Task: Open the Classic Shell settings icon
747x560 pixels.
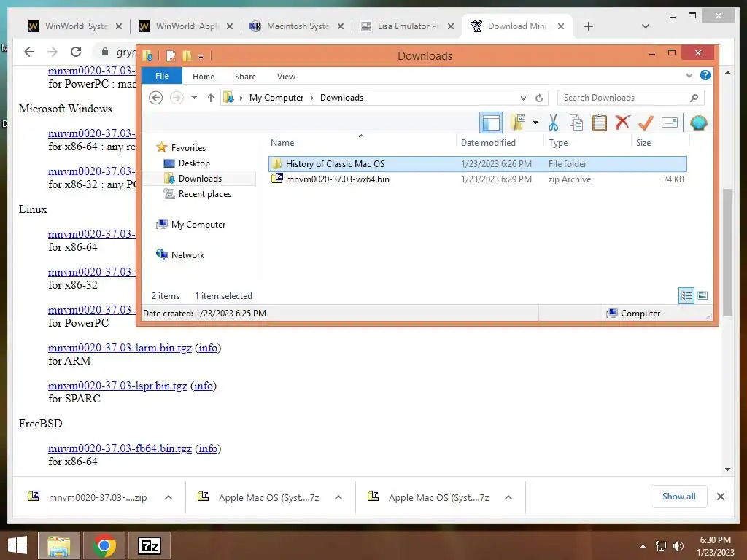Action: 698,122
